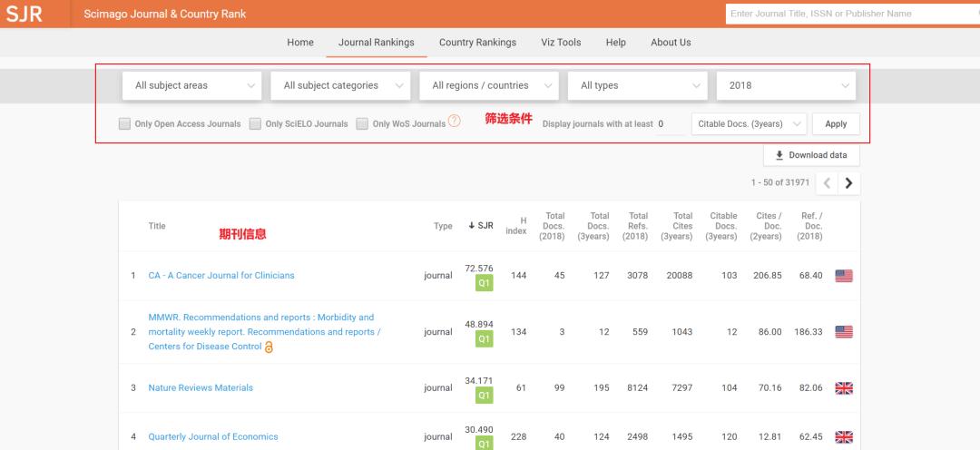Open Quarterly Journal of Economics link
The height and width of the screenshot is (450, 980).
coord(213,437)
